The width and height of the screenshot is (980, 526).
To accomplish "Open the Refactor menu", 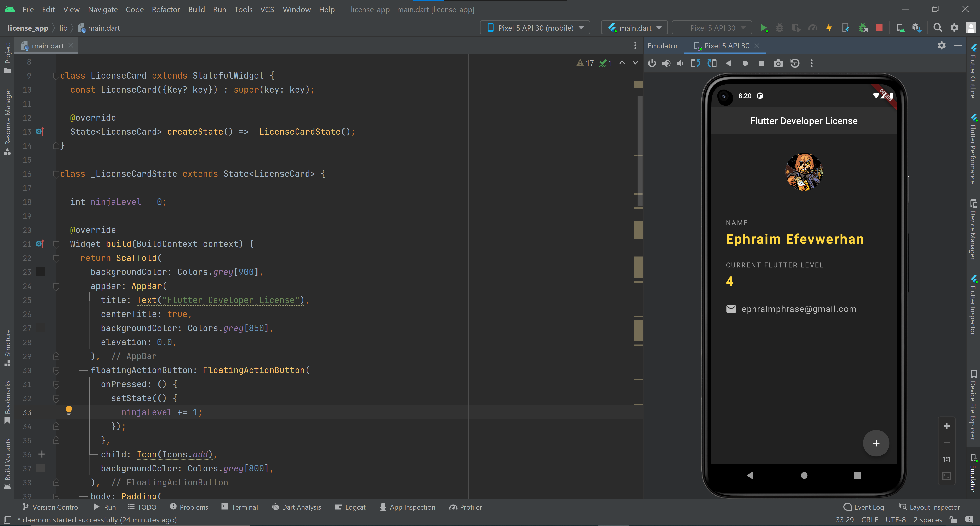I will click(165, 9).
